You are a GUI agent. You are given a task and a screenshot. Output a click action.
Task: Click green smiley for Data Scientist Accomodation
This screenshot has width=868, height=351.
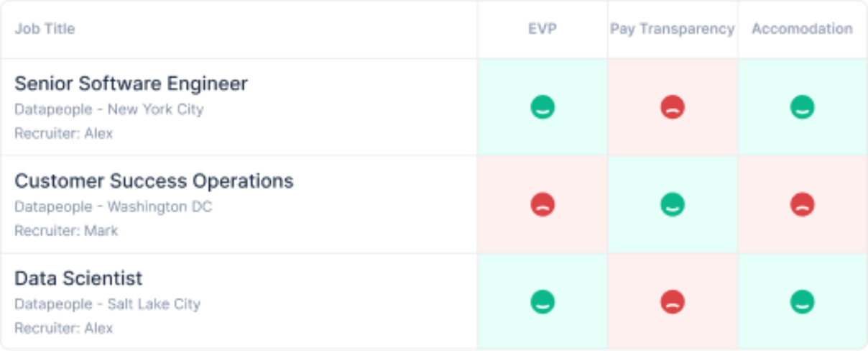802,302
